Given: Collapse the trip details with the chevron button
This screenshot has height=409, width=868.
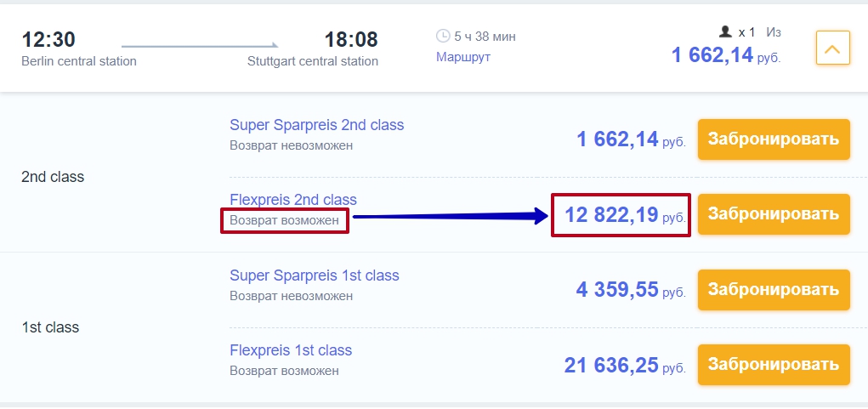Looking at the screenshot, I should (x=832, y=48).
